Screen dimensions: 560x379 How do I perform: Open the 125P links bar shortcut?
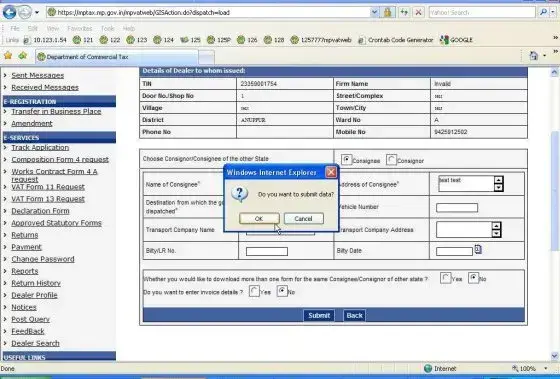(x=219, y=40)
